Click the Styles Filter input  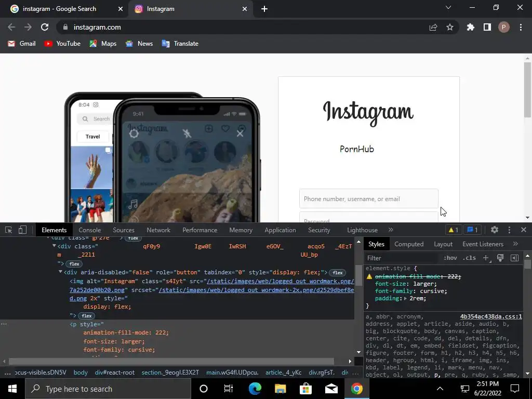[x=403, y=258]
